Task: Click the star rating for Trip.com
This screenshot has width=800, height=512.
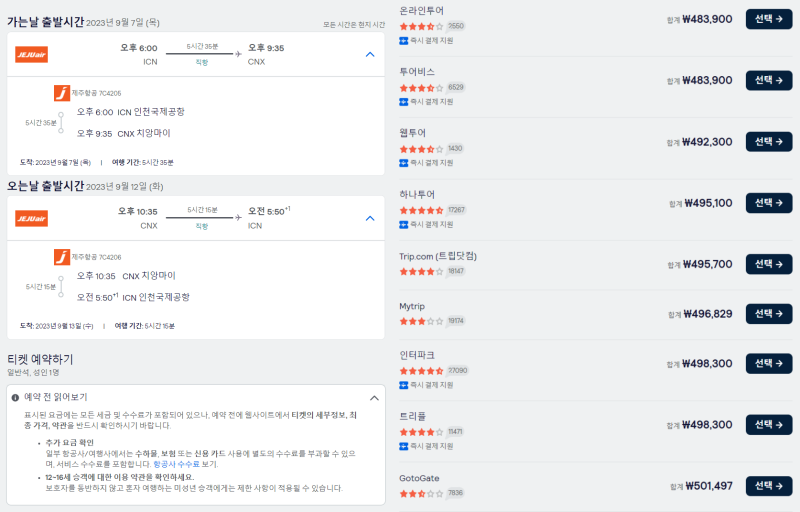Action: click(421, 271)
